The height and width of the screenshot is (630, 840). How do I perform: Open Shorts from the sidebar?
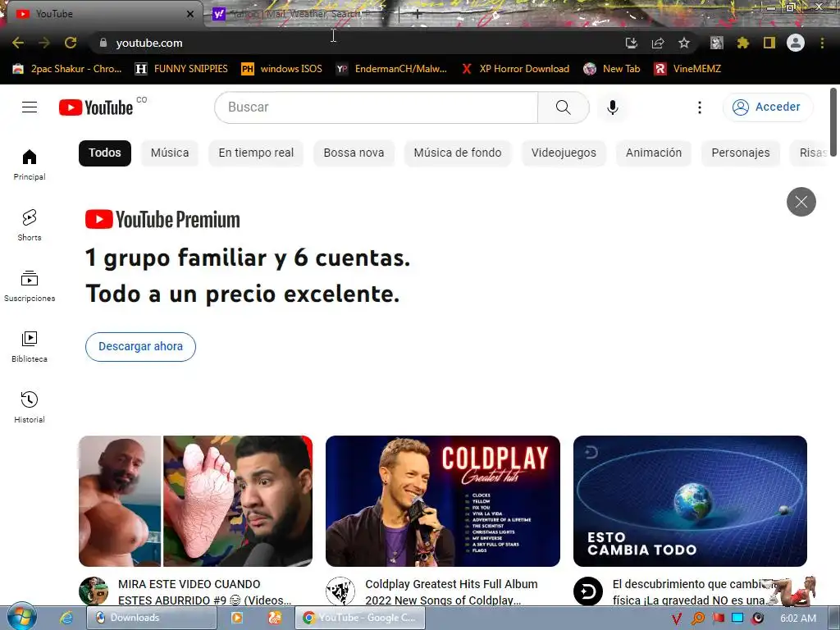pos(30,226)
